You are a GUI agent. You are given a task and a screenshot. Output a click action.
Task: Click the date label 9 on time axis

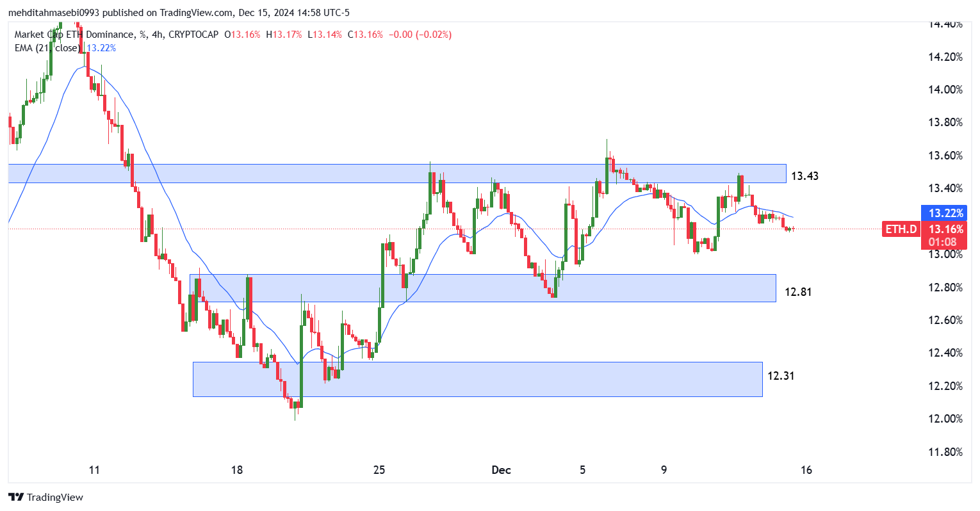point(664,470)
